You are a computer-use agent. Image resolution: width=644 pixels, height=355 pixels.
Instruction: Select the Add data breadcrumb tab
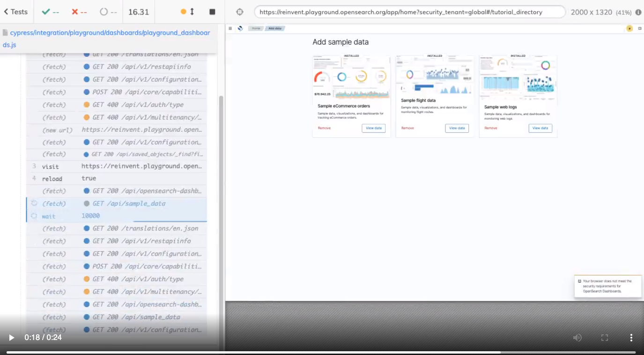tap(275, 28)
